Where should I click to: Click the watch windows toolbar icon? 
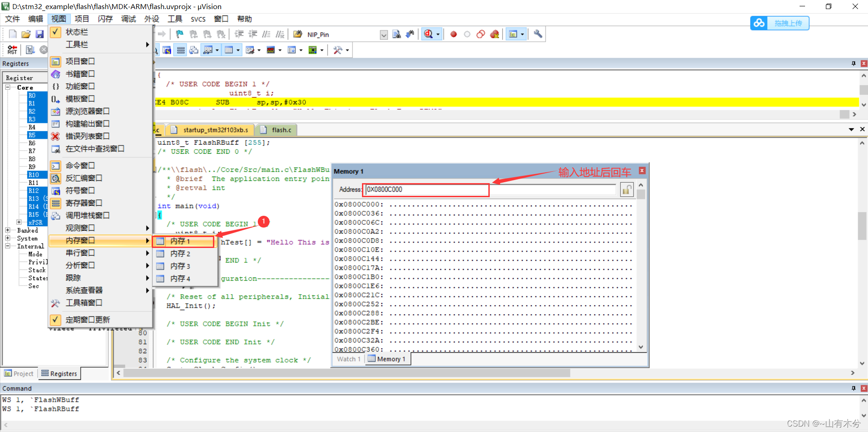208,50
